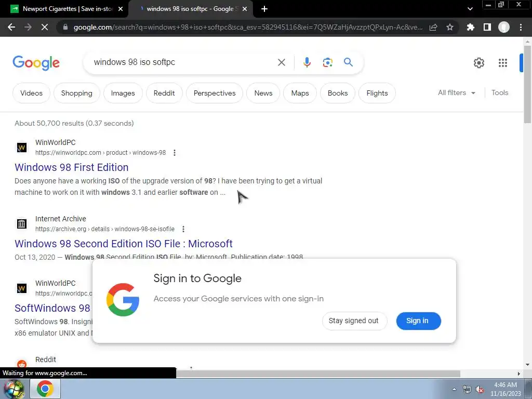Screen dimensions: 532x399
Task: Open a new tab with plus button
Action: [x=264, y=9]
